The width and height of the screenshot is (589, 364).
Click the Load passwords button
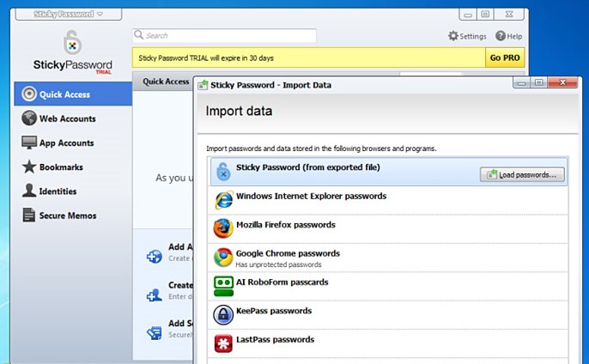[522, 174]
